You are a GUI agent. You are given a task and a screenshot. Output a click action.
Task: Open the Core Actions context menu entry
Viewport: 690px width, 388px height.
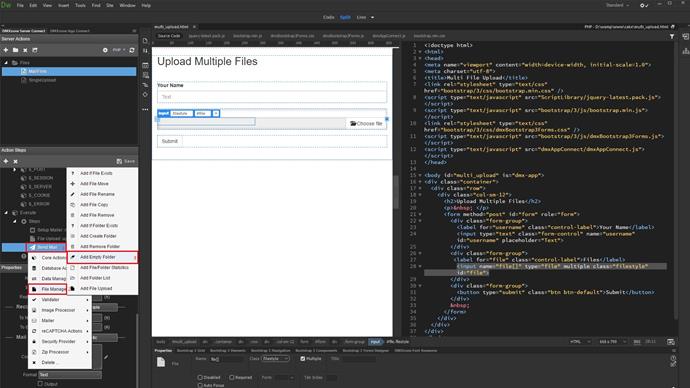(48, 258)
